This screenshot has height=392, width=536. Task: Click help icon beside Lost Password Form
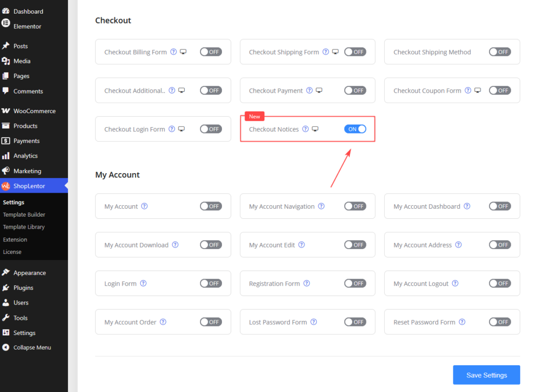tap(314, 322)
